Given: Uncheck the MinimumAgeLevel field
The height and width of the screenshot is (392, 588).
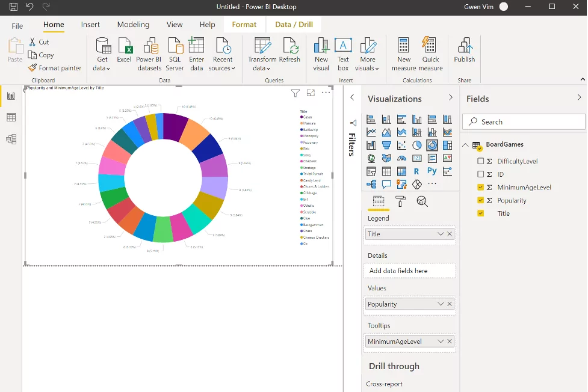Looking at the screenshot, I should tap(480, 187).
